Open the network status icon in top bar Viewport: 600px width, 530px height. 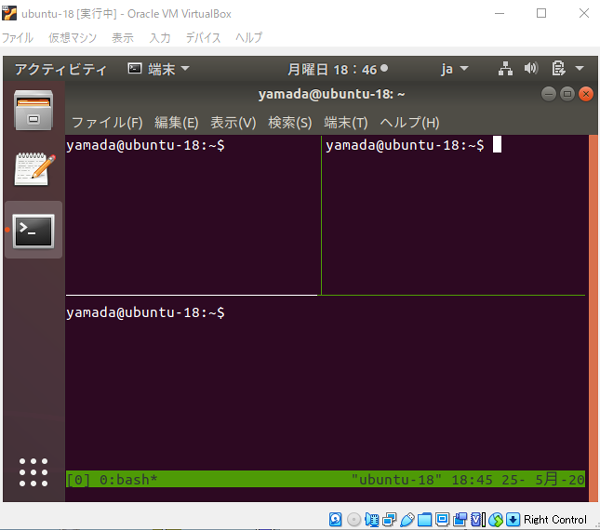click(x=505, y=69)
